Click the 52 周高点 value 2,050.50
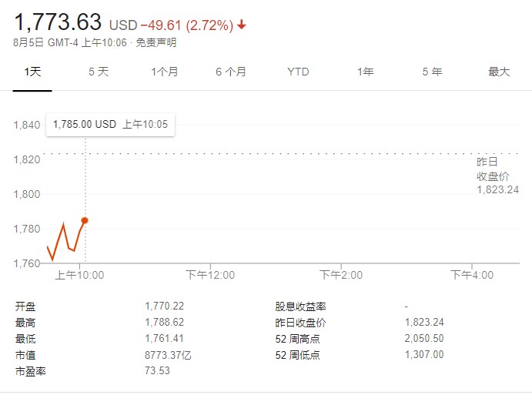 click(424, 339)
